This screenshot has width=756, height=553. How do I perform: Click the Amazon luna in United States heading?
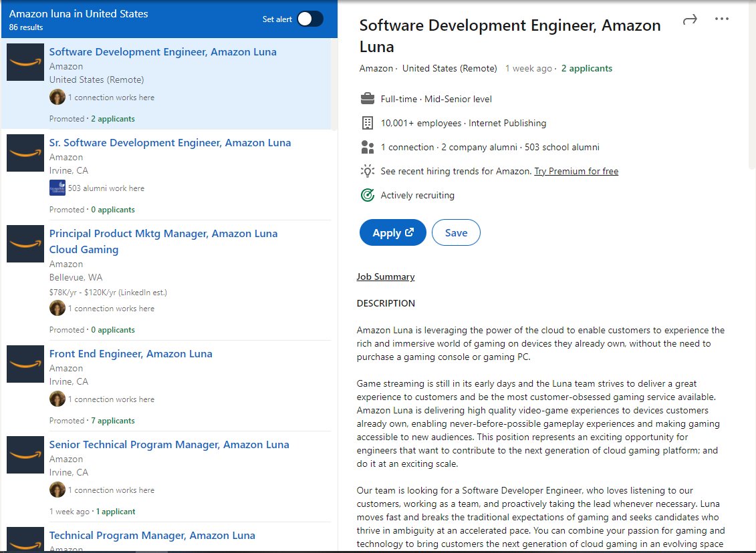(79, 14)
